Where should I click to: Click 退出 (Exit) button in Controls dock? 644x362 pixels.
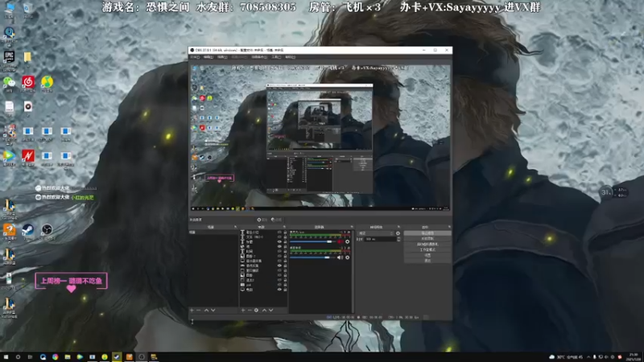tap(427, 261)
